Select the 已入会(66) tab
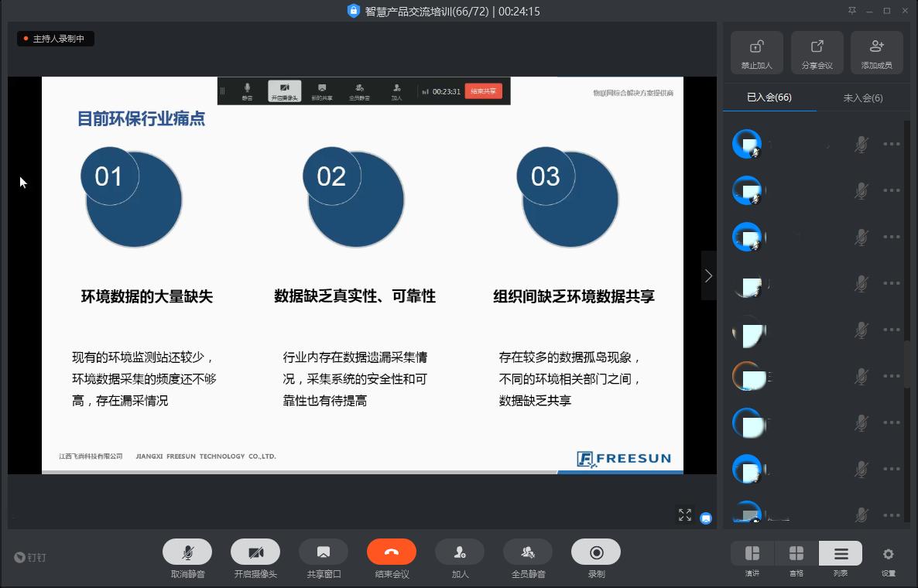Screen dimensions: 918x588 pos(769,98)
